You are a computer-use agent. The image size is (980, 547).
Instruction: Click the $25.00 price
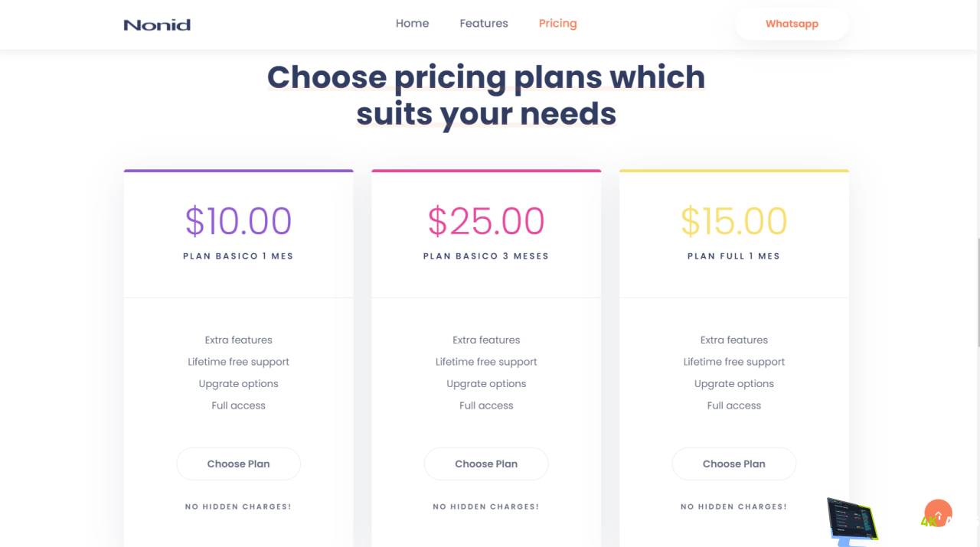coord(486,221)
